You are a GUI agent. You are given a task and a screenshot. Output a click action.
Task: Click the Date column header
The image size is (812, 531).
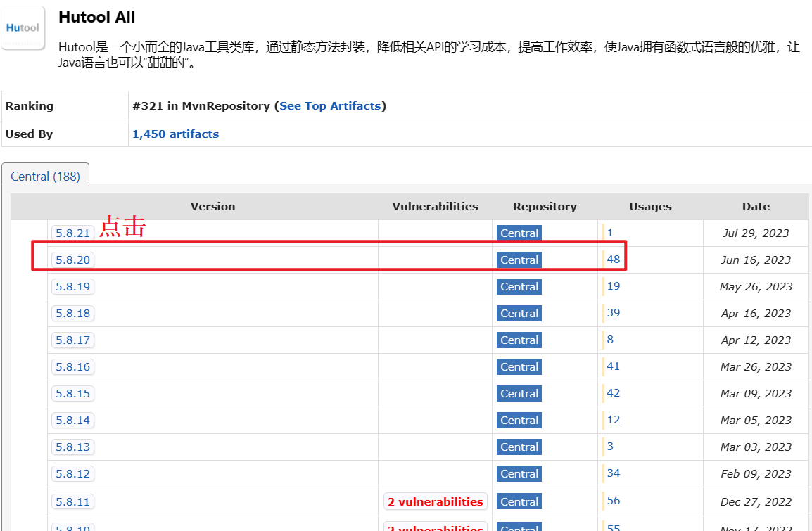click(x=756, y=207)
